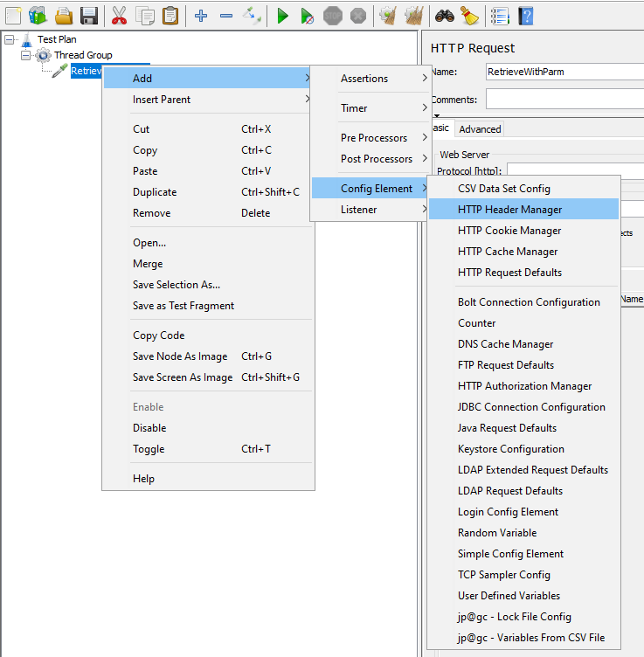Click the Expand plus toolbar icon
Screen dimensions: 644x657
201,15
